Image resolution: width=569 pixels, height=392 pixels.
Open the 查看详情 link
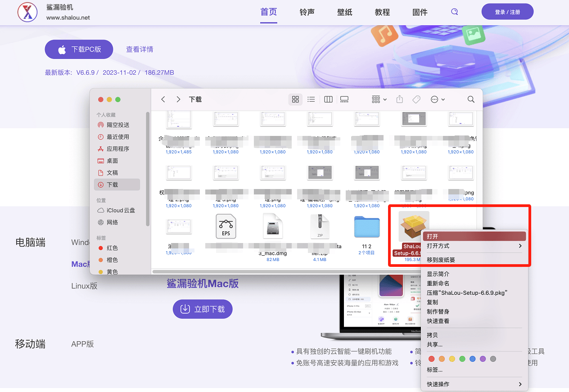pyautogui.click(x=140, y=49)
